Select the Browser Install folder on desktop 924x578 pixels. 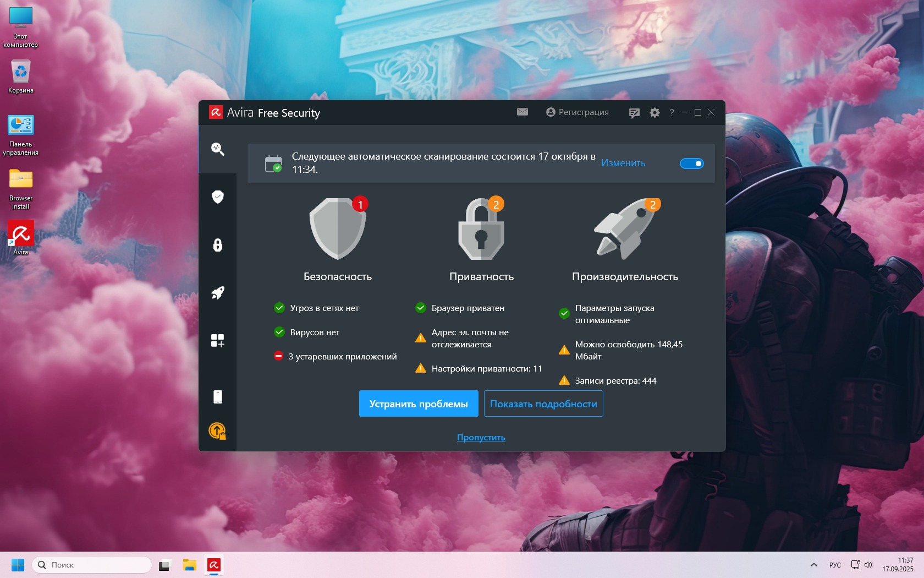(21, 189)
